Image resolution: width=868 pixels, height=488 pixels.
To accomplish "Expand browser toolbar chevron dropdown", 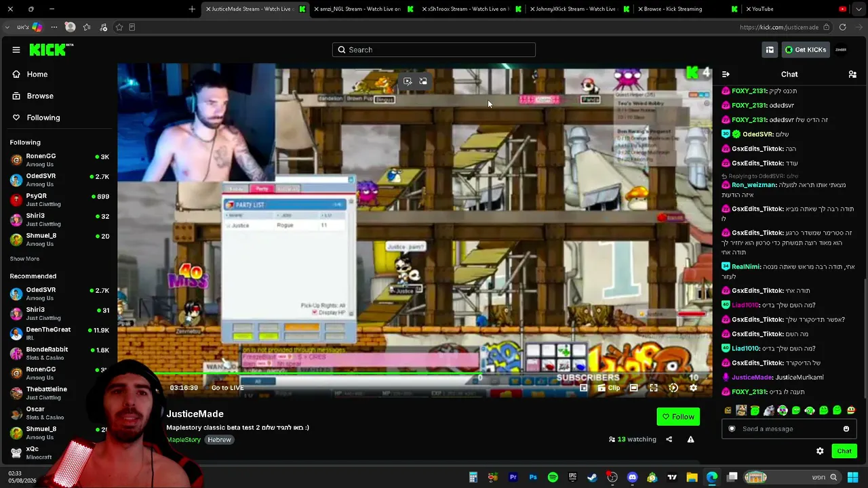I will [7, 27].
